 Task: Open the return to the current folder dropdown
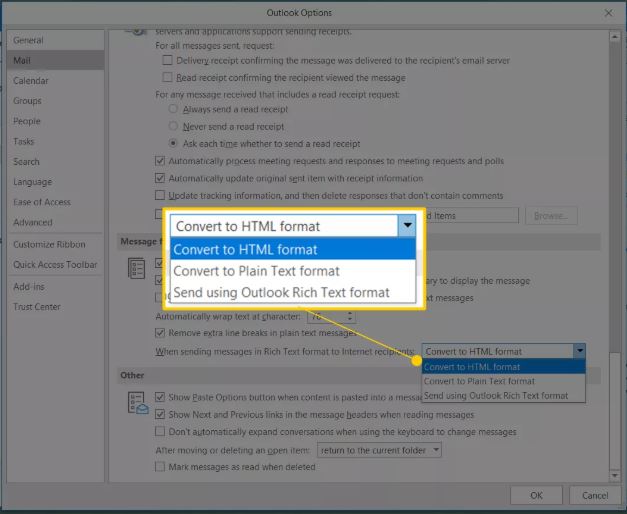point(379,450)
